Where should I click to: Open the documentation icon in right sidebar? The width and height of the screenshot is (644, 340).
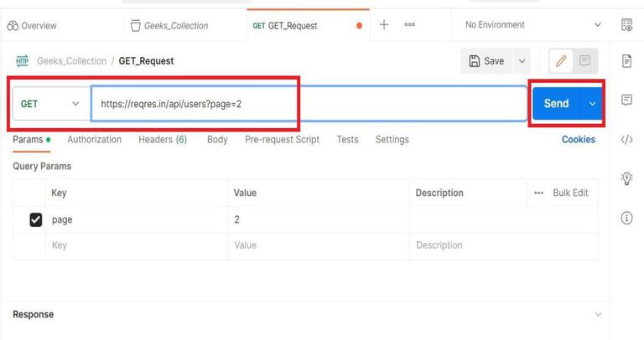click(x=626, y=61)
